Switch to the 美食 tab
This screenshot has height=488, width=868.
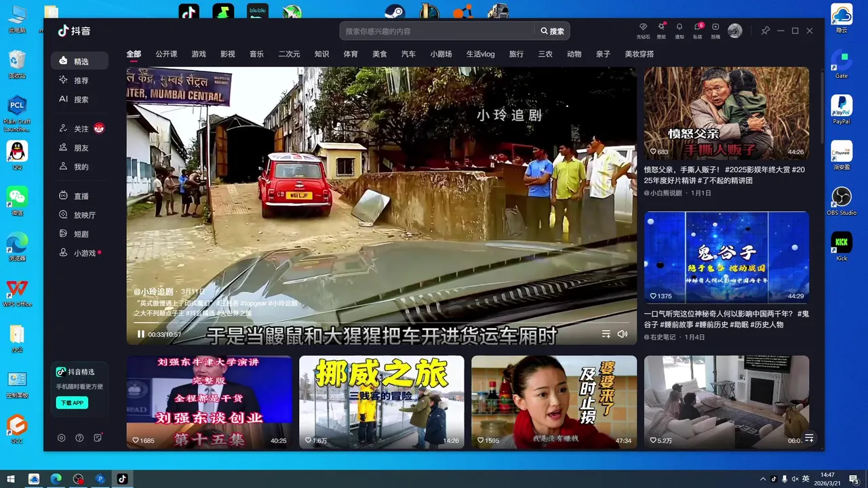pos(380,54)
